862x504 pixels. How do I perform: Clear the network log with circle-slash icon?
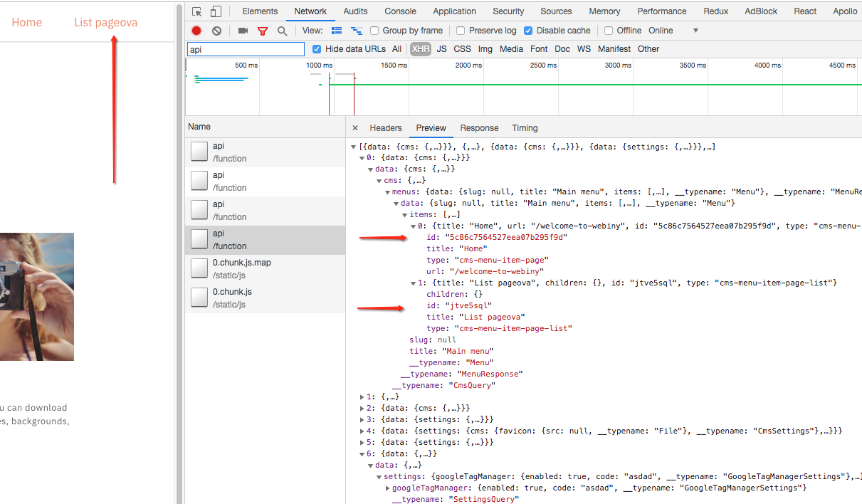(x=215, y=30)
